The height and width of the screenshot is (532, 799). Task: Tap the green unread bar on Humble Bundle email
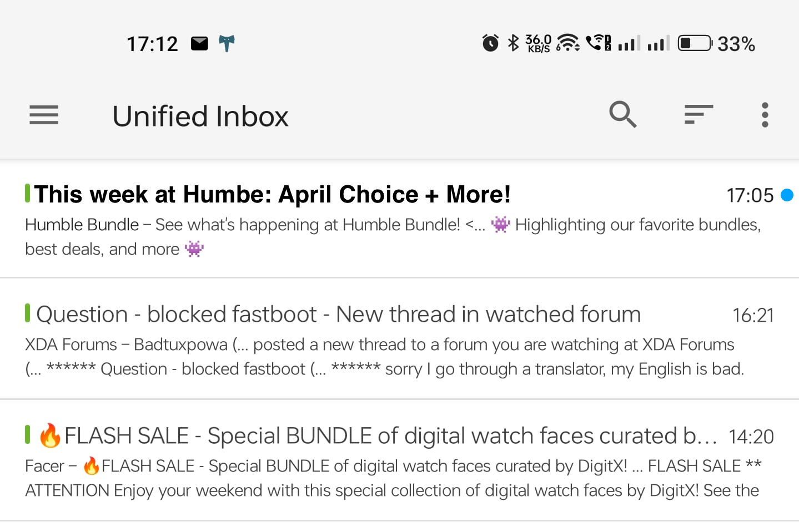point(27,193)
